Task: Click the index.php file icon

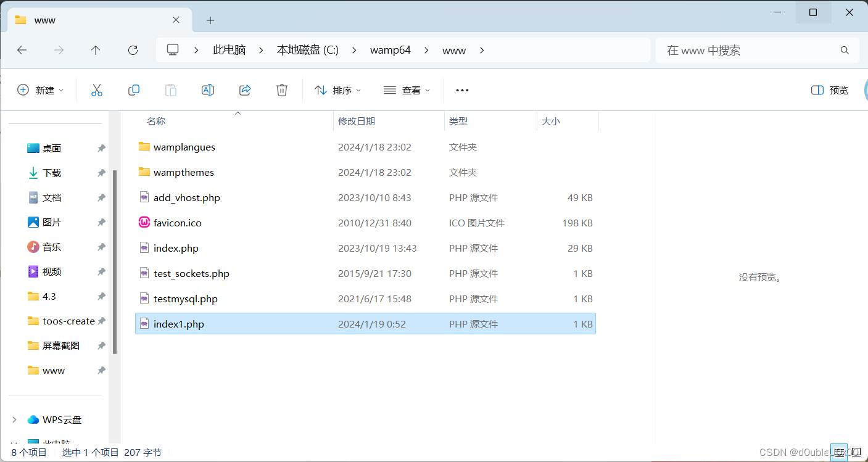Action: click(x=144, y=248)
